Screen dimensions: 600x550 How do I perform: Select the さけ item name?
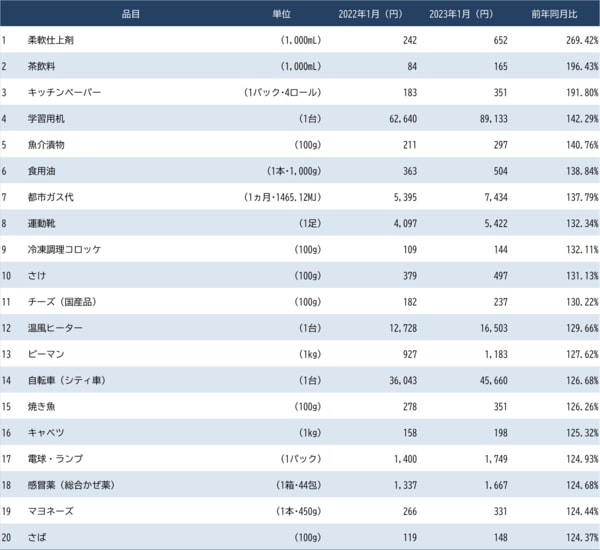[x=37, y=276]
